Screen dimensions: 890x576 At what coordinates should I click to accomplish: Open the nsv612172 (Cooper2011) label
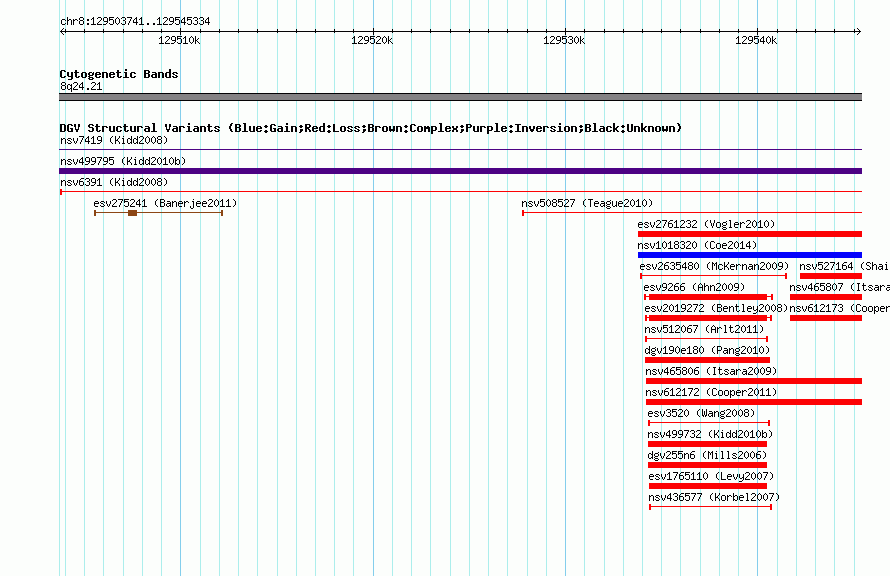(x=711, y=392)
